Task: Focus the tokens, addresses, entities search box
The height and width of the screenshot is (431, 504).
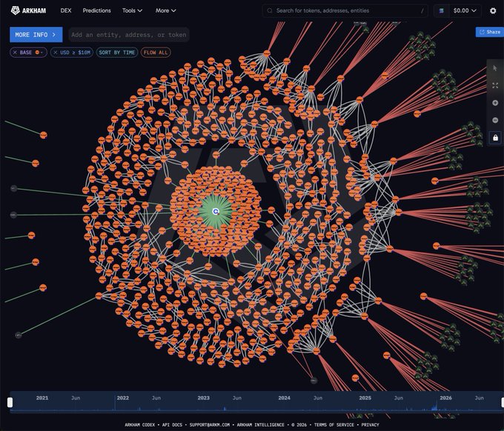Action: (345, 10)
